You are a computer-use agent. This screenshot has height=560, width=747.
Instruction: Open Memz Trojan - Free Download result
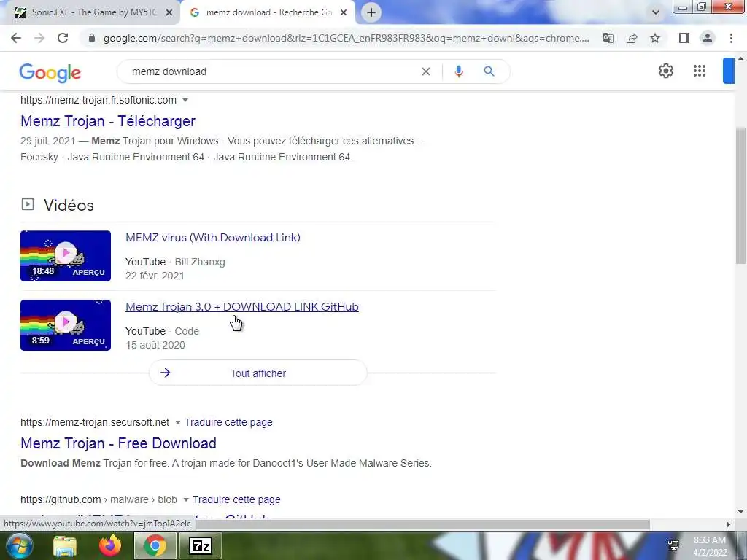pyautogui.click(x=118, y=443)
